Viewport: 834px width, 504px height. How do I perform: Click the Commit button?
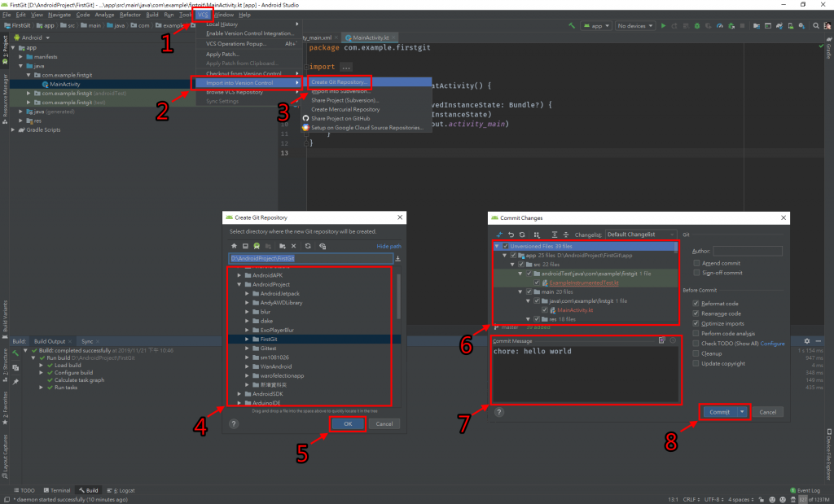(x=720, y=412)
